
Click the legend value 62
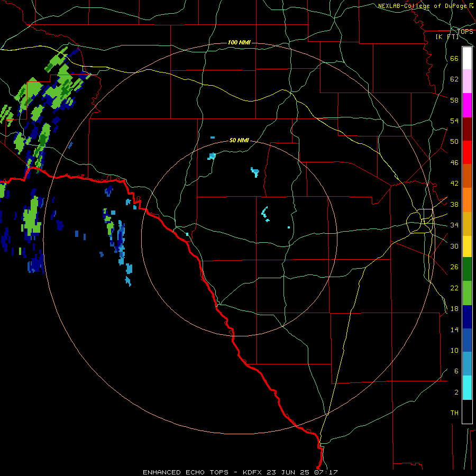pos(454,79)
